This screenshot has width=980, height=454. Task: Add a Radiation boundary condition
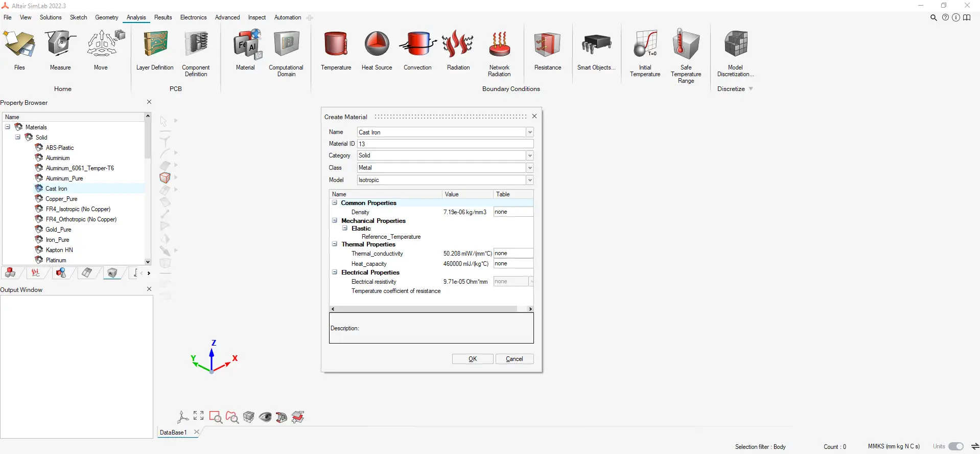click(x=458, y=50)
